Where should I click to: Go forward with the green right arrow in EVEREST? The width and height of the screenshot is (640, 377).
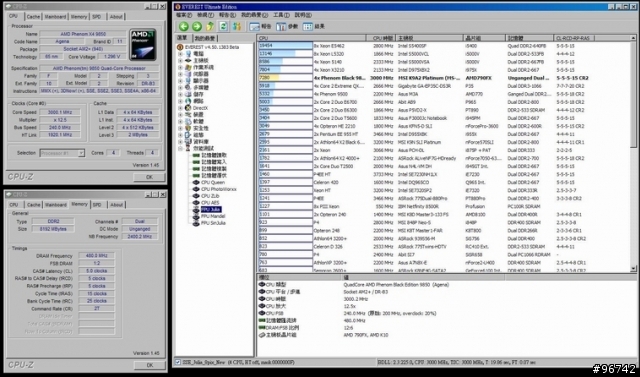pos(197,27)
